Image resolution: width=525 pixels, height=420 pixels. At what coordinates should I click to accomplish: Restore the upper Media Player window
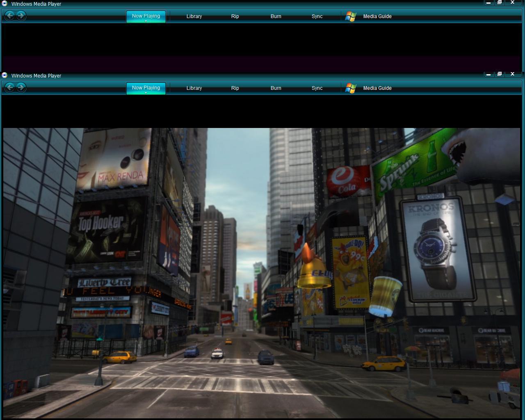click(x=500, y=2)
